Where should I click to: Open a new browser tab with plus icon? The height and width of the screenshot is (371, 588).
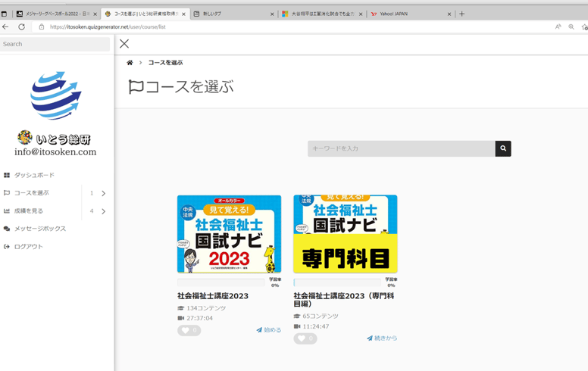tap(461, 14)
